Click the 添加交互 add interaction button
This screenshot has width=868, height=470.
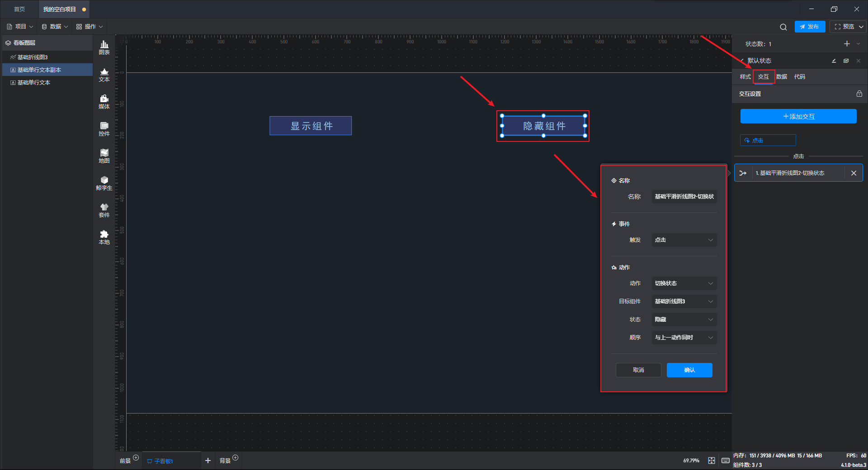(798, 116)
